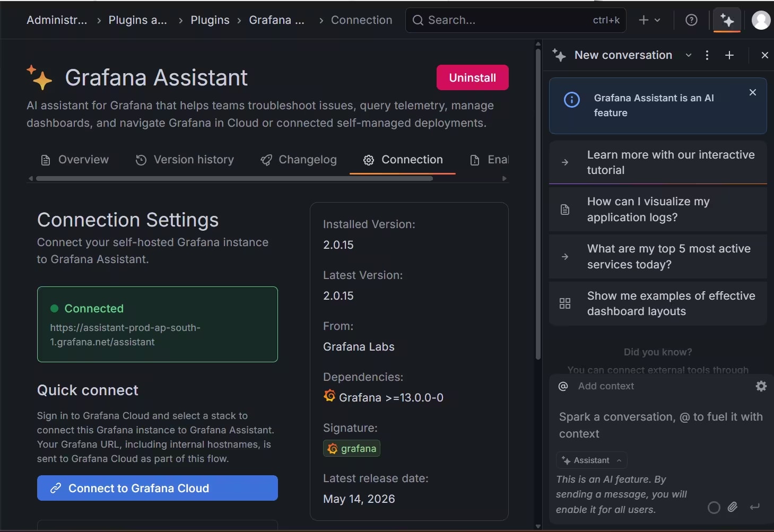Click the @ Add context button

[x=596, y=386]
